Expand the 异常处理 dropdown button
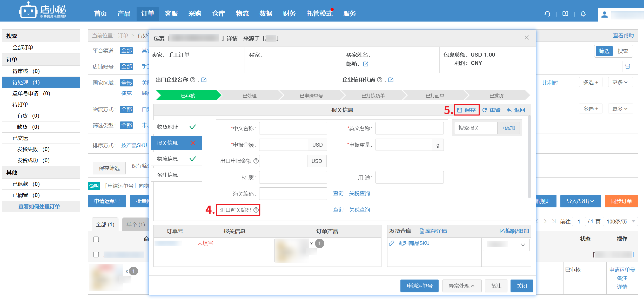The width and height of the screenshot is (644, 299). [462, 286]
